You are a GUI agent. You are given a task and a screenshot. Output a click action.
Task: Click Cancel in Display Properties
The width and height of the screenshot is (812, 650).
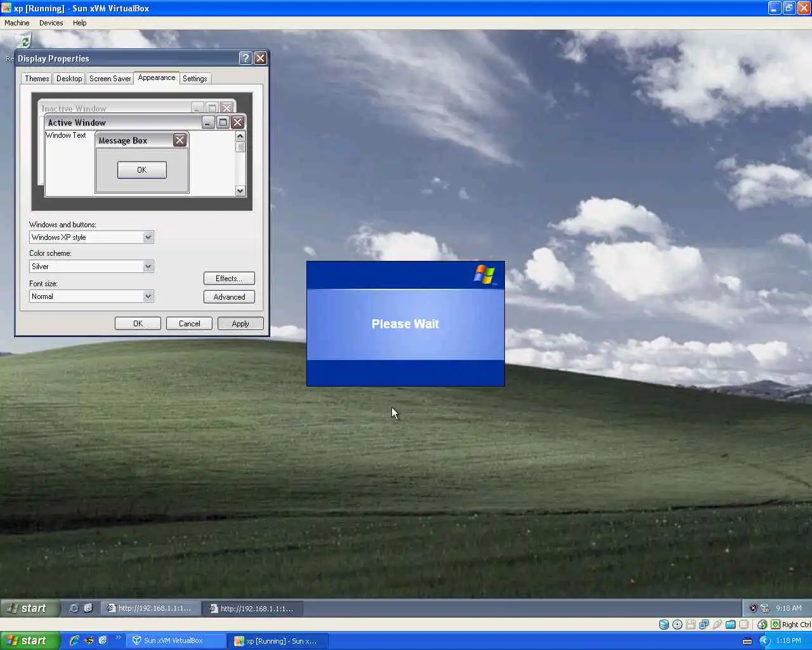click(x=189, y=324)
